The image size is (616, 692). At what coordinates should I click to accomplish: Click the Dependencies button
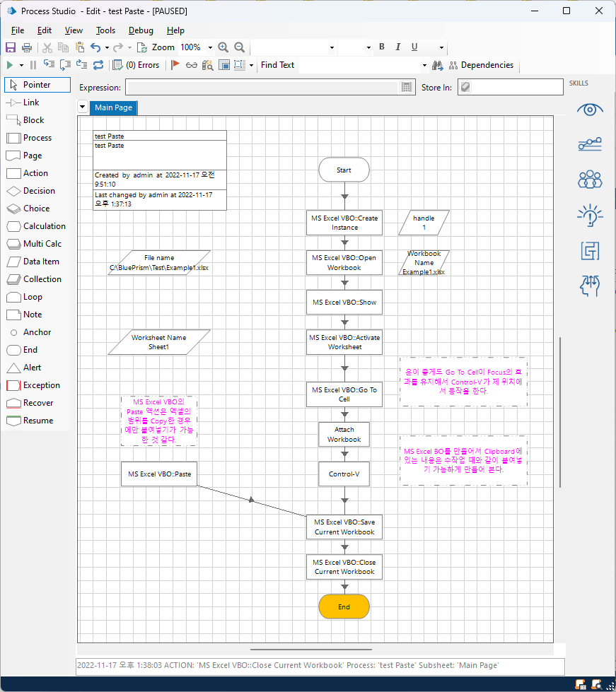481,65
